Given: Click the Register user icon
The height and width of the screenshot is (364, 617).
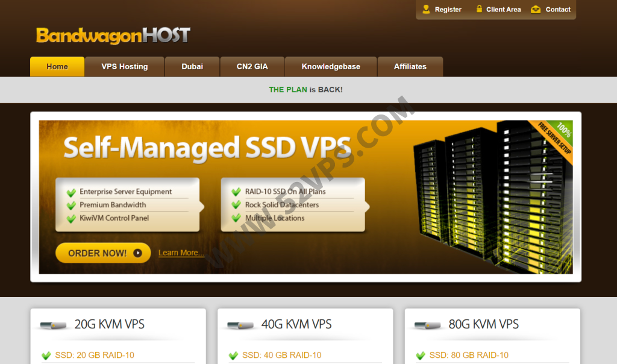Looking at the screenshot, I should (426, 10).
